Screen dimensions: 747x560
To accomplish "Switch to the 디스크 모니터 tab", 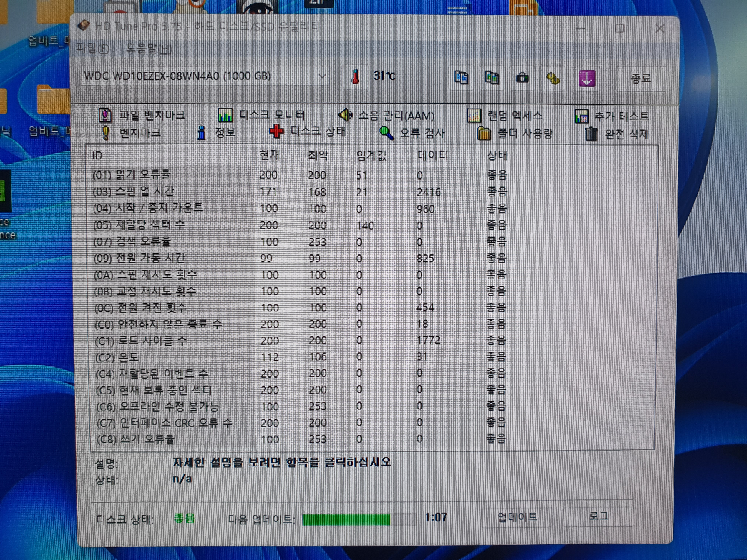I will tap(261, 115).
